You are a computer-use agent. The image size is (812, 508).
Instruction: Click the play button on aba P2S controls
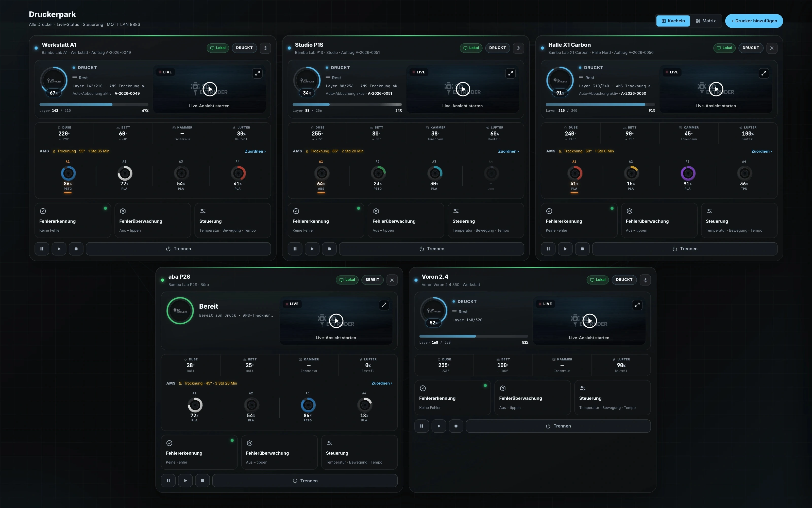(x=185, y=481)
